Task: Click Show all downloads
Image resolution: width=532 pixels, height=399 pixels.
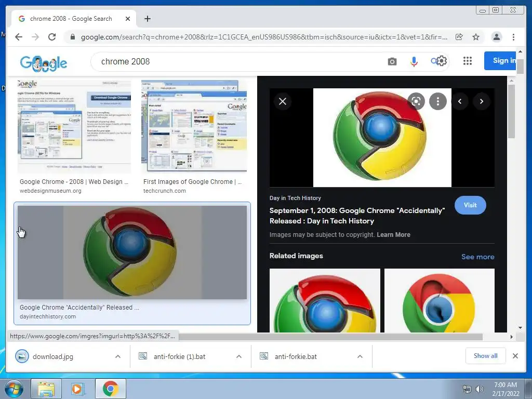Action: (x=486, y=355)
